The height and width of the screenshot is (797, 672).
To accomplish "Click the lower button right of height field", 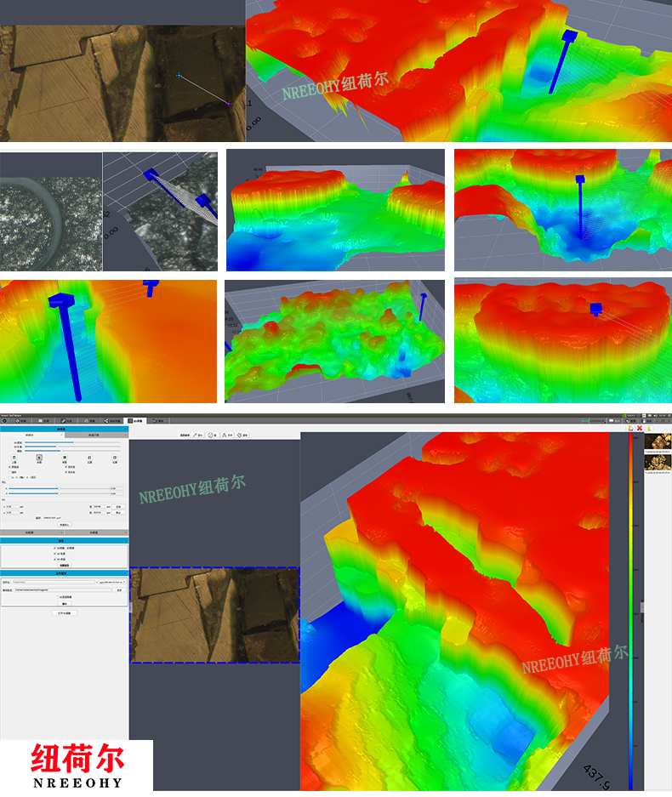I will pos(118,513).
